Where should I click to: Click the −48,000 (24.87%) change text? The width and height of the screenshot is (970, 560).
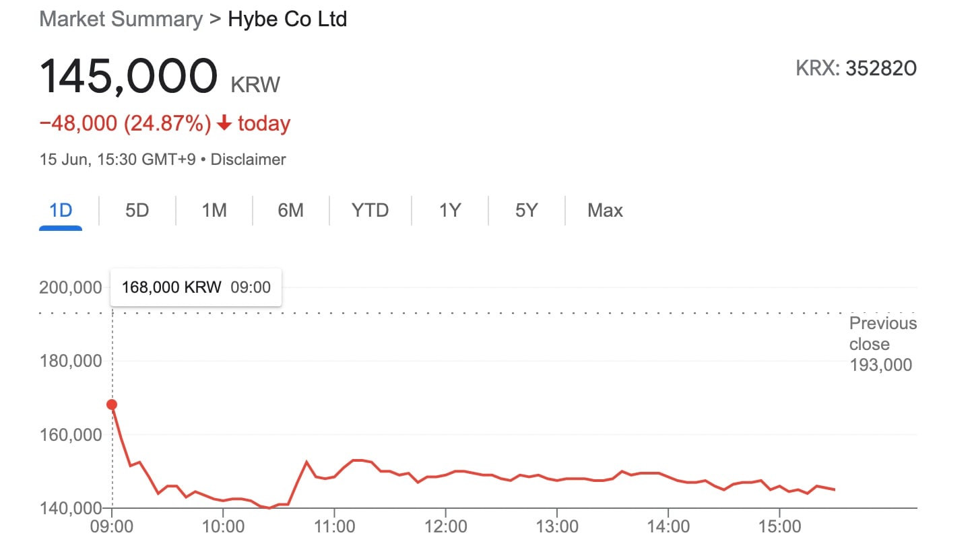click(125, 124)
